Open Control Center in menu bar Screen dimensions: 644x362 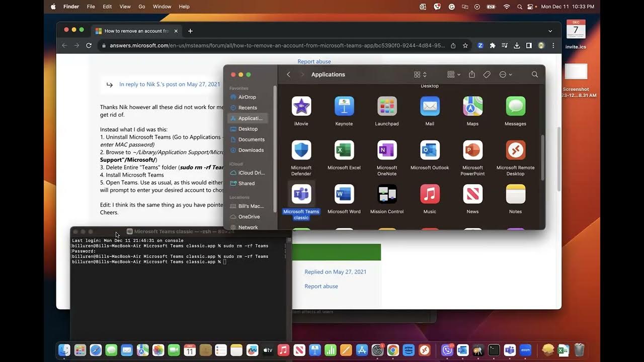[x=530, y=7]
